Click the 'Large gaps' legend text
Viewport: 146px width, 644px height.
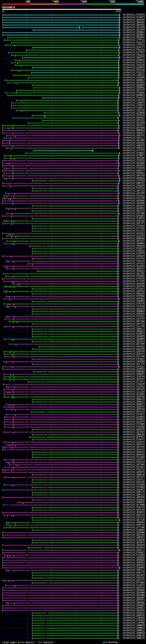click(x=10, y=642)
